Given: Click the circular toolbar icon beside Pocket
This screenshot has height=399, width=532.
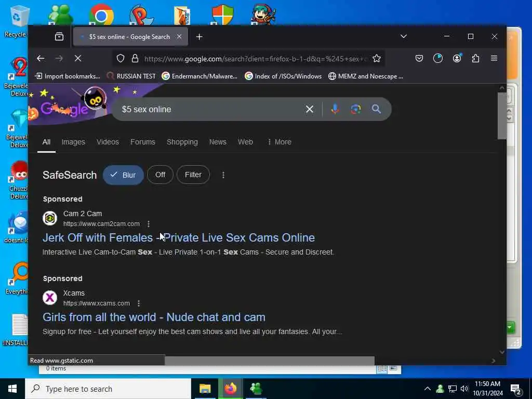Looking at the screenshot, I should [x=438, y=58].
